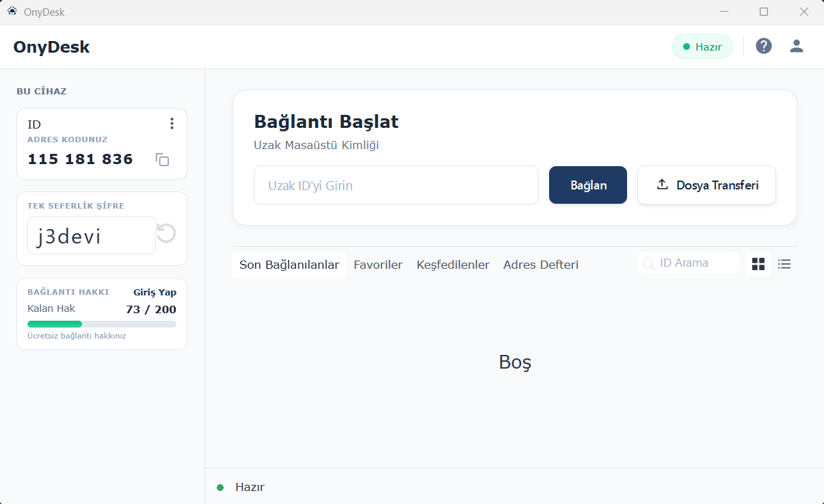This screenshot has width=824, height=504.
Task: Switch to list view layout
Action: (x=784, y=263)
